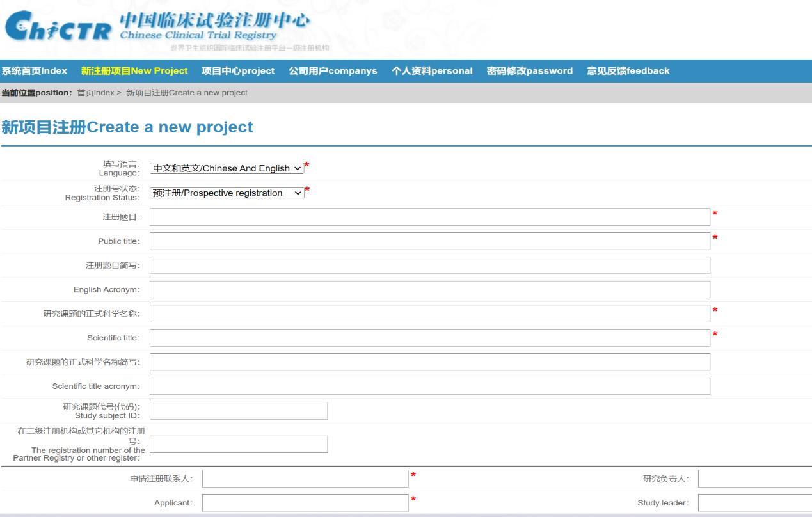Viewport: 812px width, 517px height.
Task: Go to 系统首页 Index menu item
Action: tap(34, 71)
